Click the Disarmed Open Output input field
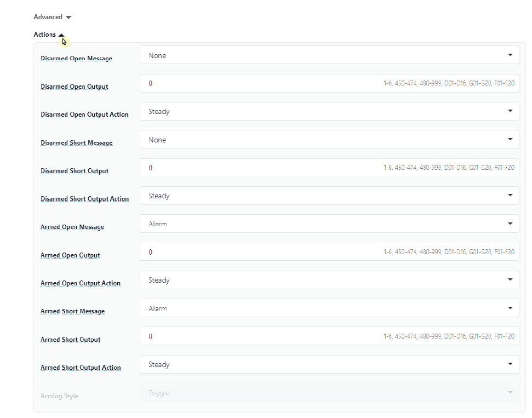The width and height of the screenshot is (532, 418). [x=329, y=83]
